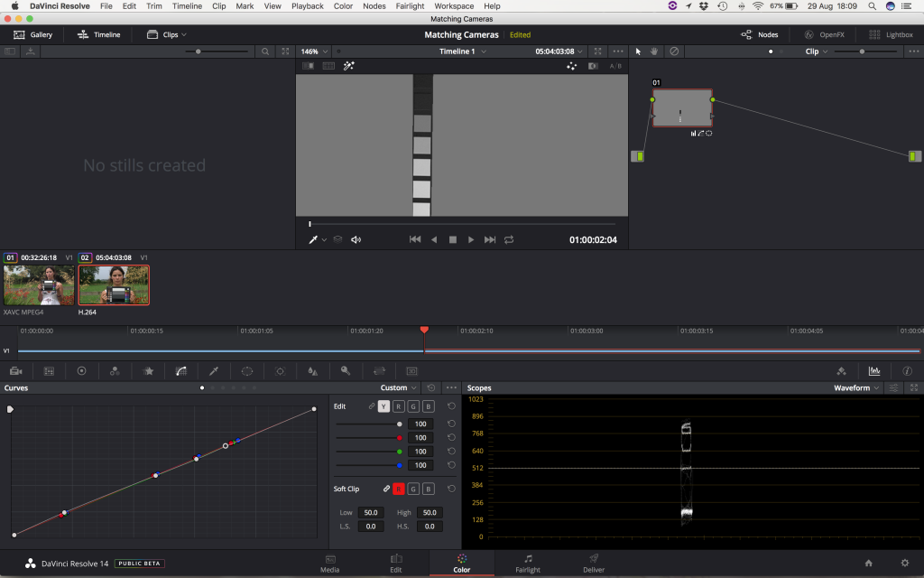924x578 pixels.
Task: Open the viewer options three-dot menu
Action: (617, 51)
